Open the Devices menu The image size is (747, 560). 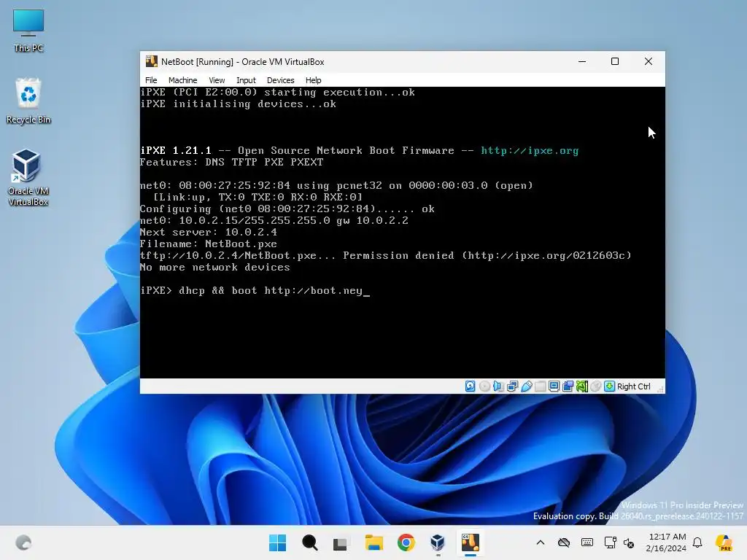coord(281,80)
